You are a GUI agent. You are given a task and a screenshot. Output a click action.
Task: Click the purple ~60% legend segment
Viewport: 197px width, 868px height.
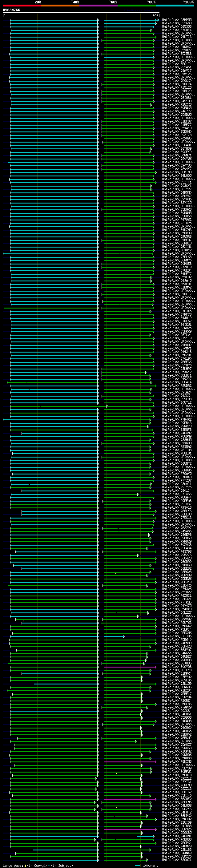(x=99, y=6)
